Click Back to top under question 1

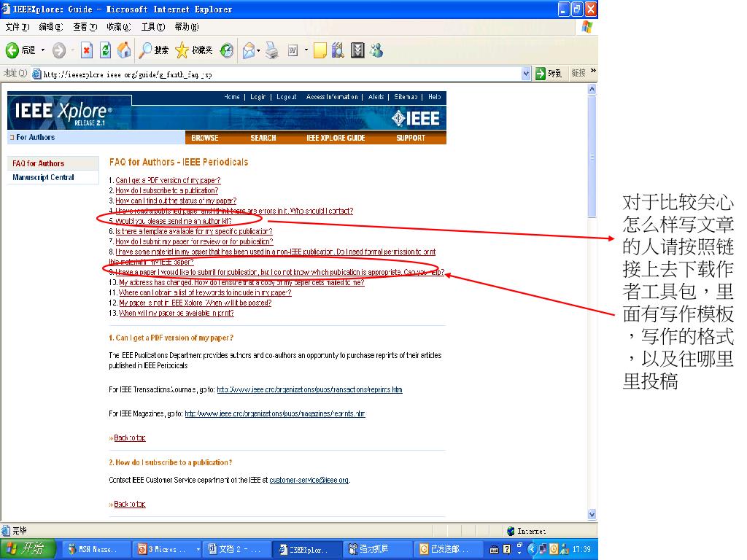click(130, 437)
